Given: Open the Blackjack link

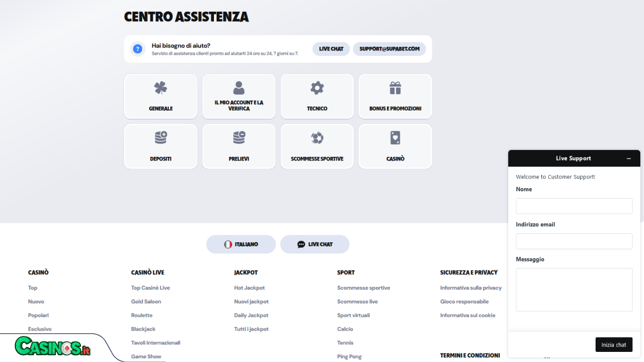Looking at the screenshot, I should point(143,329).
